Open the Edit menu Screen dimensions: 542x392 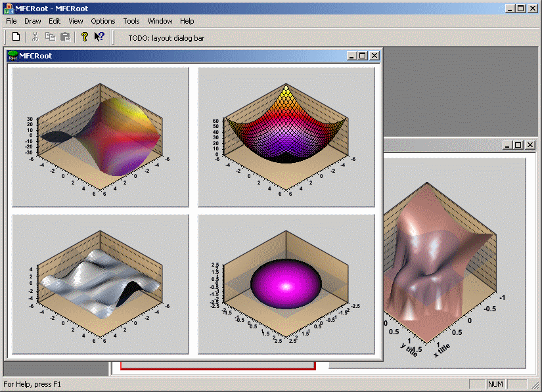[55, 21]
